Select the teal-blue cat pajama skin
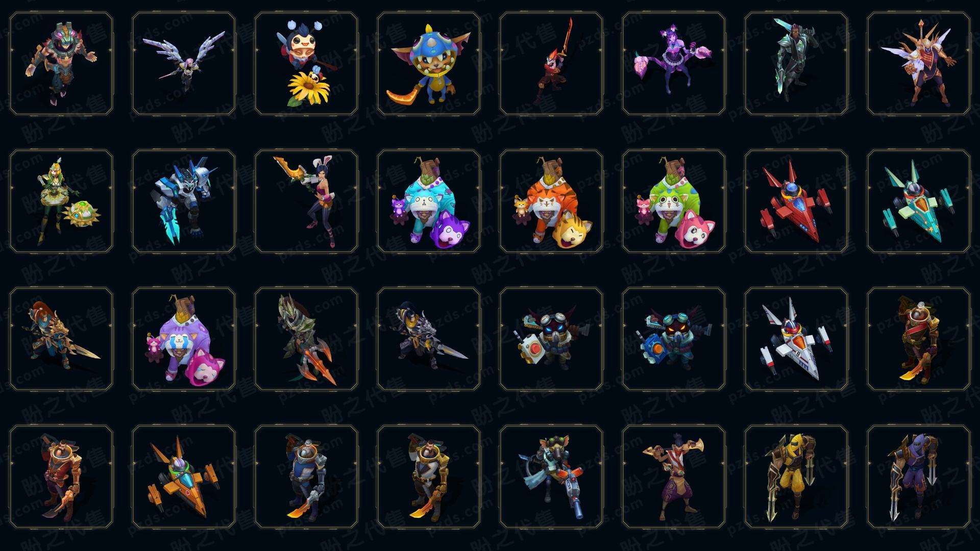The height and width of the screenshot is (551, 980). pos(429,201)
